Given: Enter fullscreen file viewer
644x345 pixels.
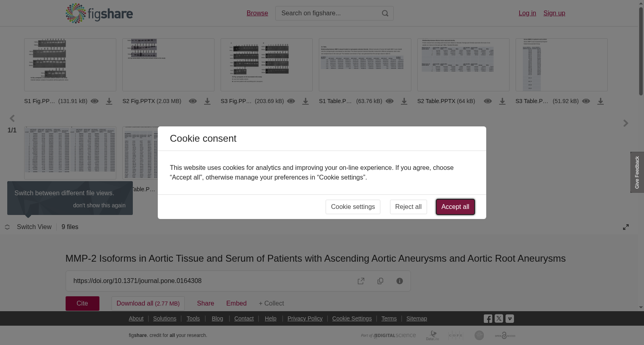Looking at the screenshot, I should coord(626,227).
